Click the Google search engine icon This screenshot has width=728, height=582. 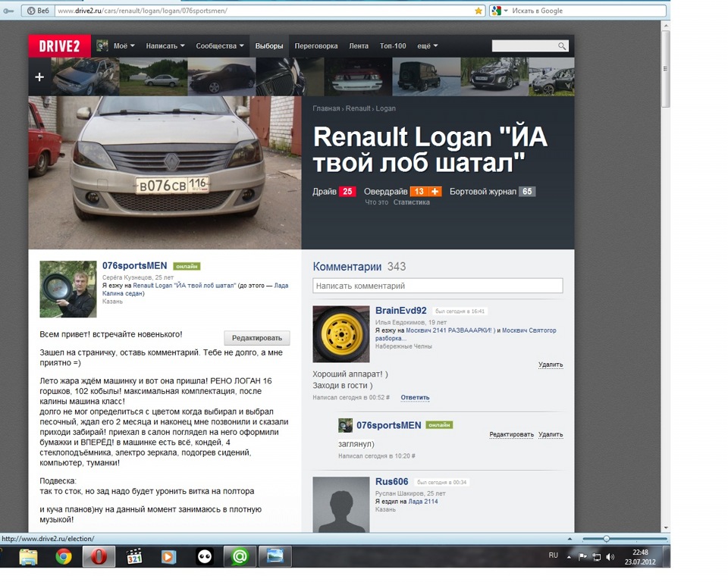coord(496,11)
